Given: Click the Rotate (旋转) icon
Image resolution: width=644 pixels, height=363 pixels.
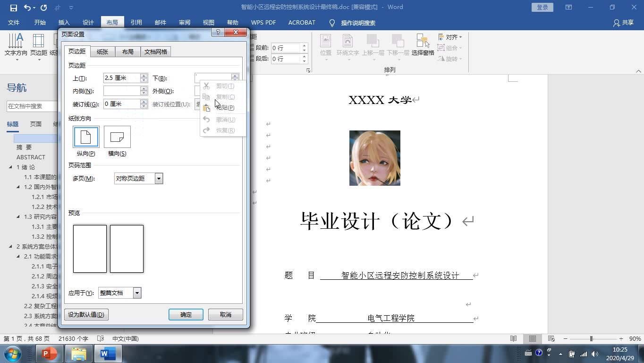Looking at the screenshot, I should 450,59.
